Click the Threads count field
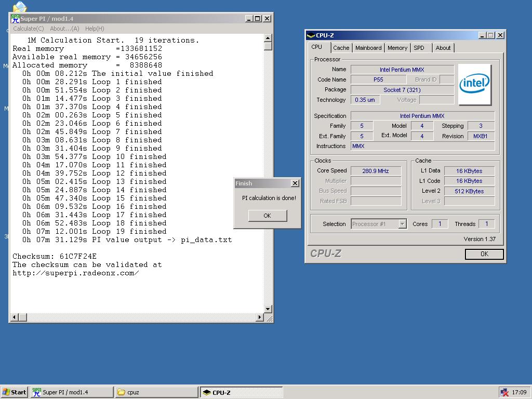This screenshot has width=532, height=399. tap(486, 224)
